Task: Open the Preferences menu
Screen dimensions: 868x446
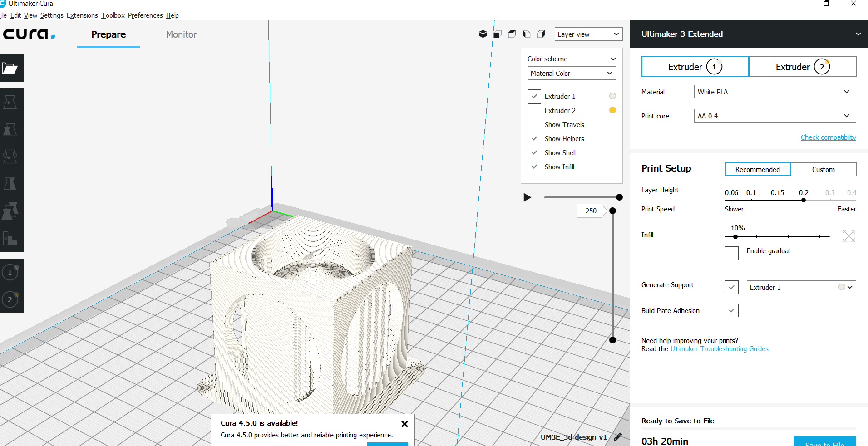Action: (x=145, y=15)
